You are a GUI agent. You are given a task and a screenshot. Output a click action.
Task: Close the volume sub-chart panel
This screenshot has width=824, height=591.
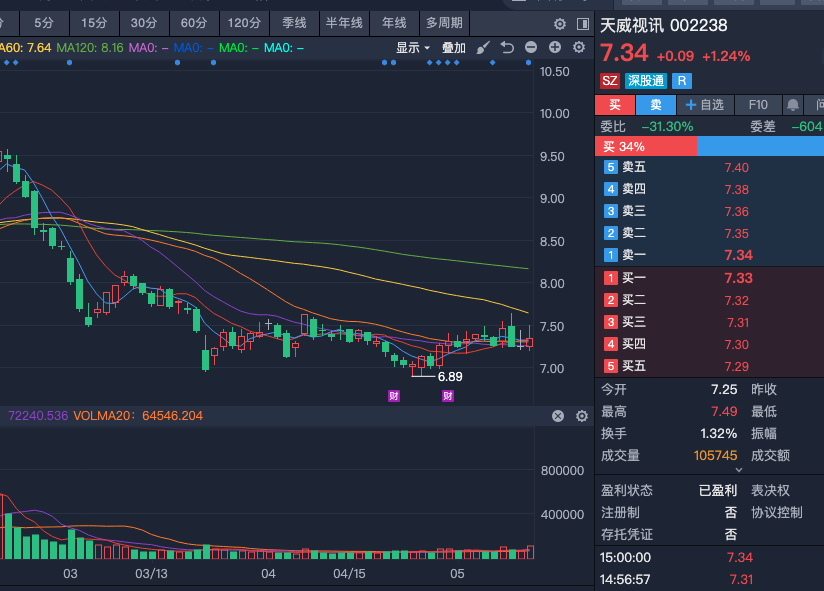pos(558,416)
